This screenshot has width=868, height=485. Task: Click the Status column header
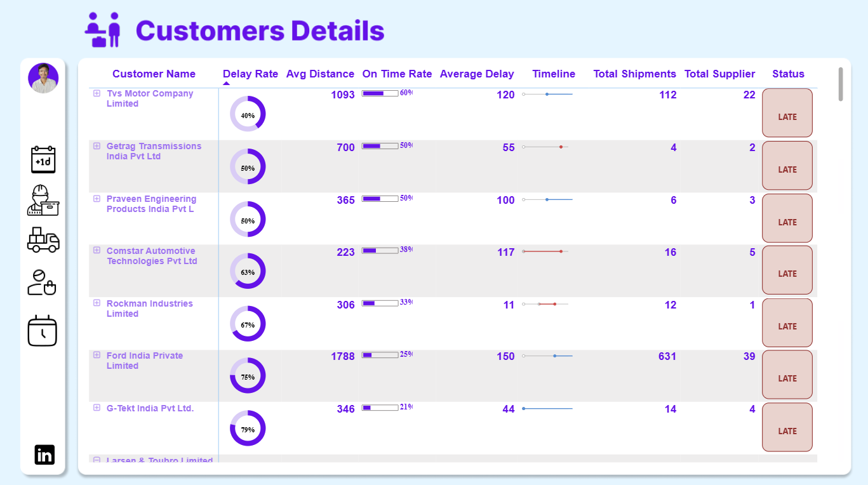click(788, 74)
